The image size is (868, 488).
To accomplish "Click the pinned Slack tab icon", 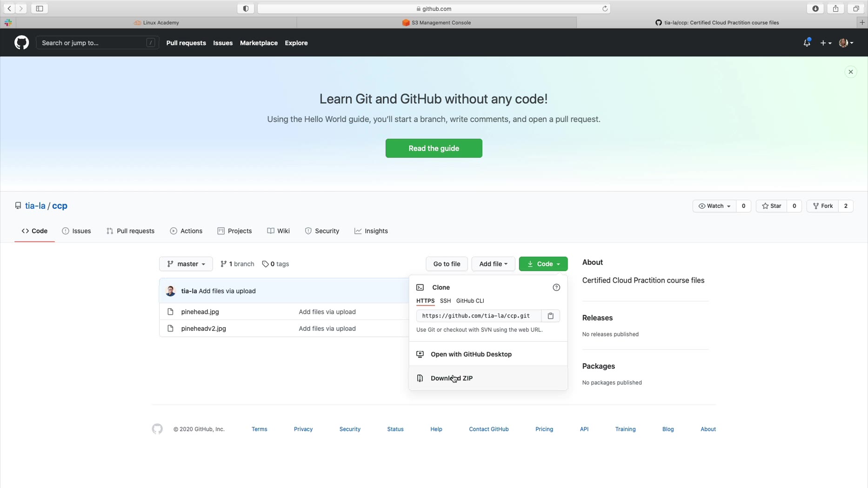I will 8,22.
